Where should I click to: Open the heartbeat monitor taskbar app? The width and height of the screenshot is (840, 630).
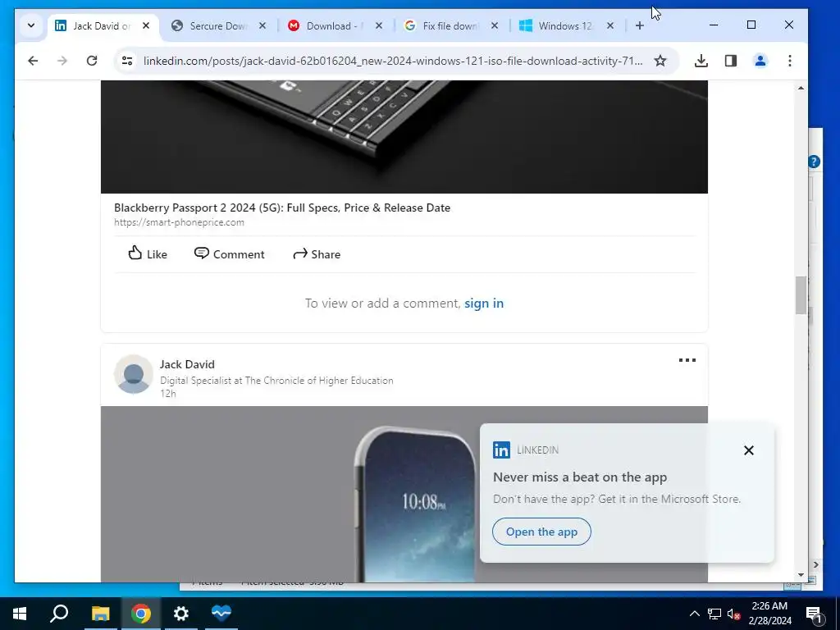[x=221, y=614]
